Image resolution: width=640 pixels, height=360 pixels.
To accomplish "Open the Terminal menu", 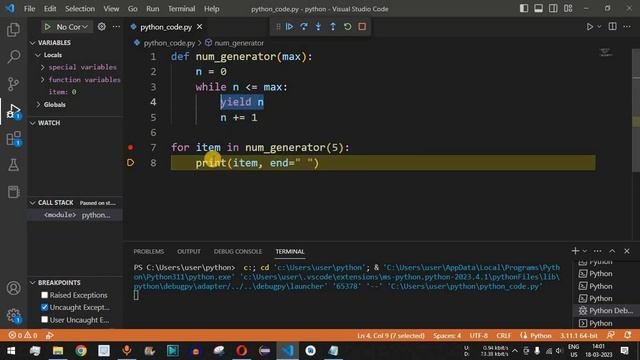I will coord(181,9).
